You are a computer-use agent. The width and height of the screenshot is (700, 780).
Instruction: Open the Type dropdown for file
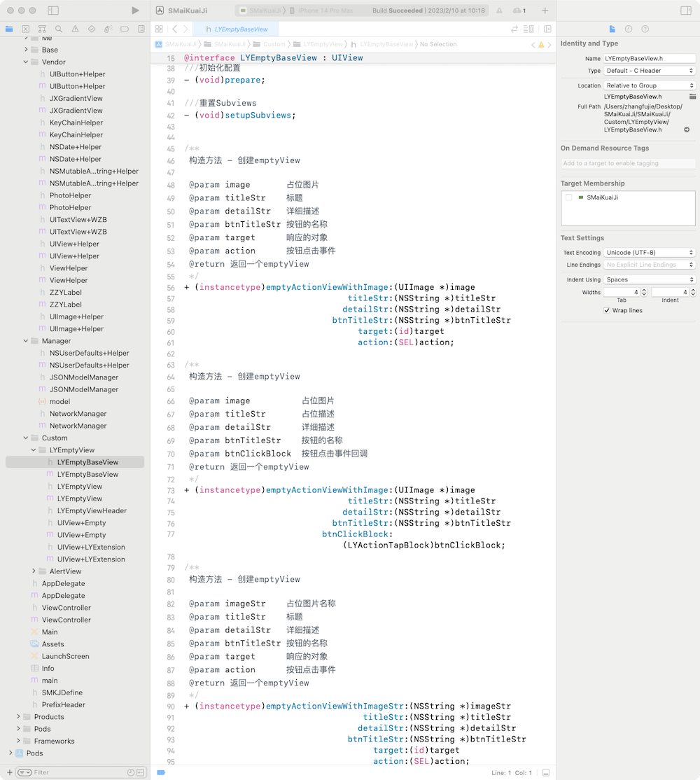tap(650, 71)
